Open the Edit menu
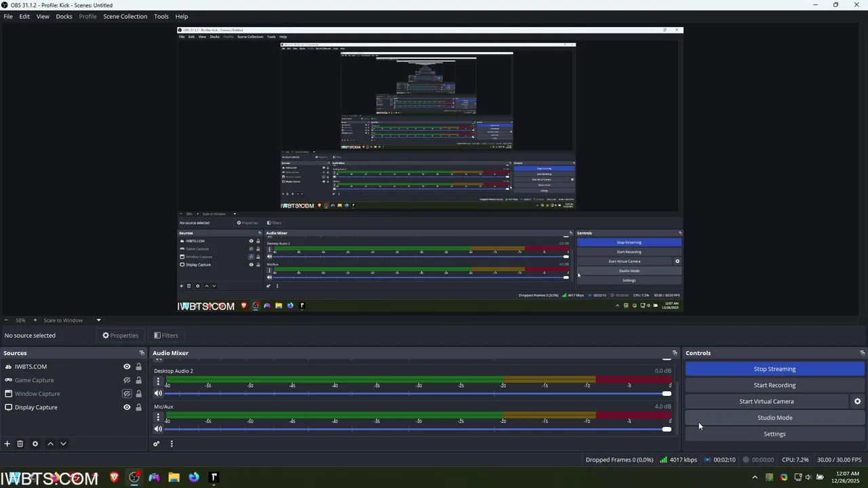Image resolution: width=868 pixels, height=488 pixels. pyautogui.click(x=24, y=16)
